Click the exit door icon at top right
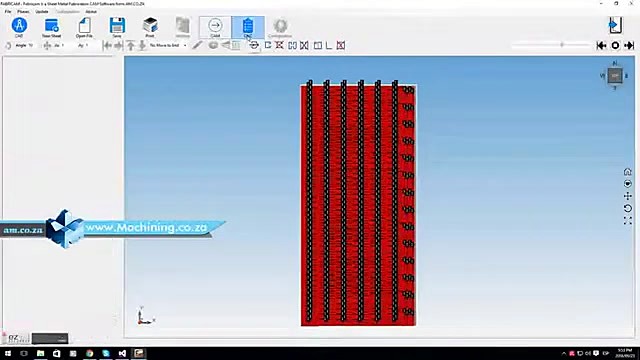 click(615, 25)
